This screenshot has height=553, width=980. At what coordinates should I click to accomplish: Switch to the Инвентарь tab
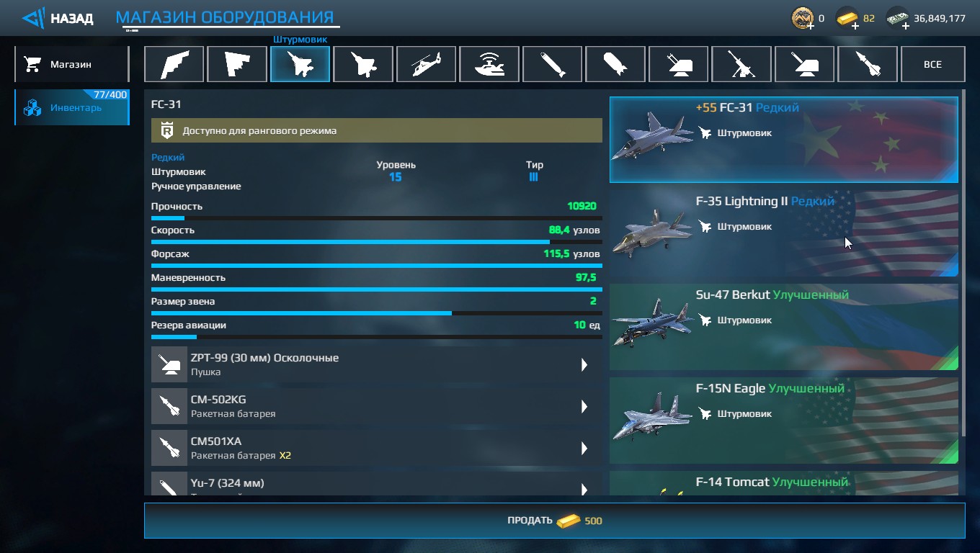(x=71, y=107)
